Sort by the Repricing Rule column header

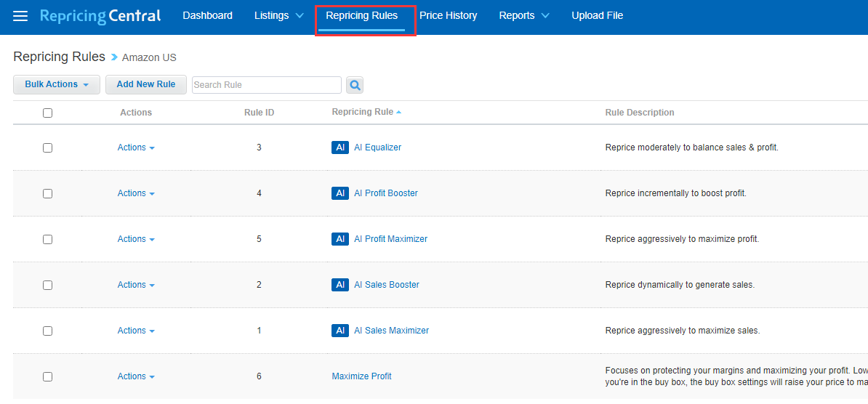(366, 112)
